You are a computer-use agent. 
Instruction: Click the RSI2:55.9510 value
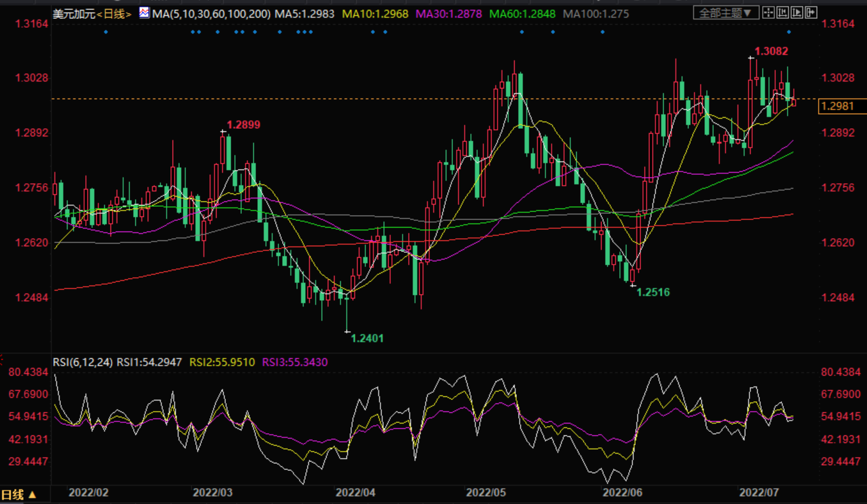coord(222,362)
